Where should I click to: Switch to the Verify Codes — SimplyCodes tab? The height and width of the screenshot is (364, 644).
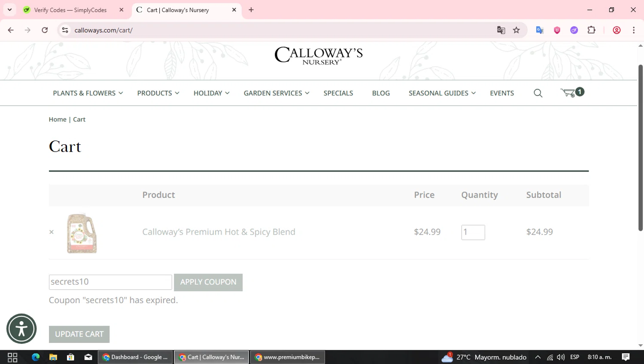tap(70, 10)
